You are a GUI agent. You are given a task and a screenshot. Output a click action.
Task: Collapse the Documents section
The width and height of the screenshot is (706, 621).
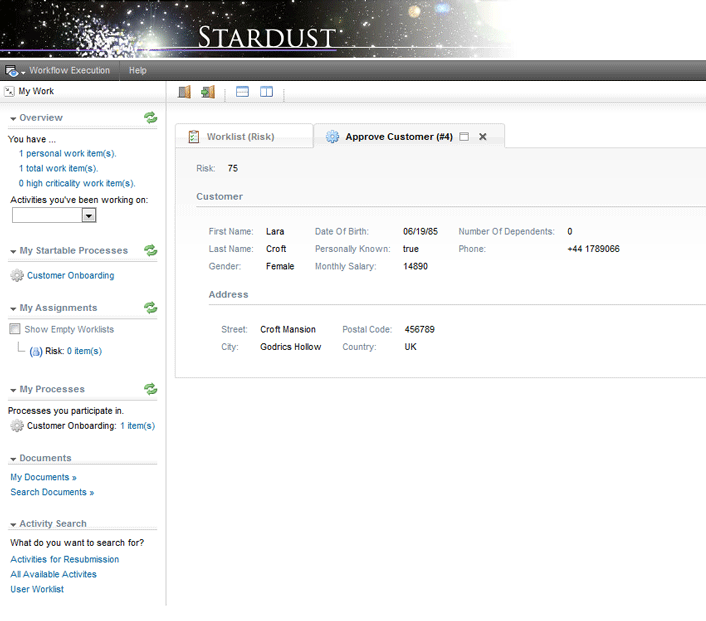click(13, 459)
